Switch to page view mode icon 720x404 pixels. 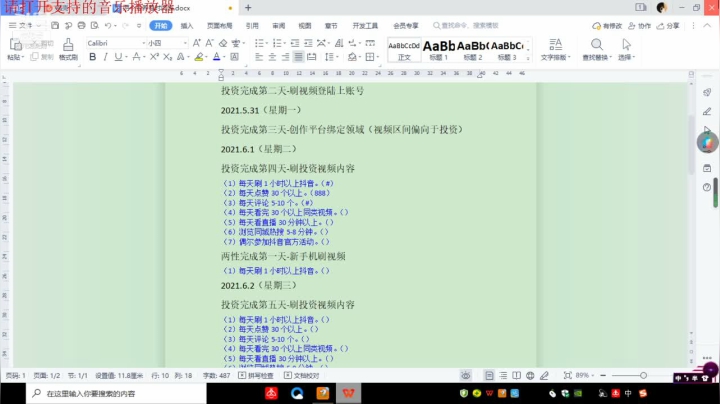489,376
